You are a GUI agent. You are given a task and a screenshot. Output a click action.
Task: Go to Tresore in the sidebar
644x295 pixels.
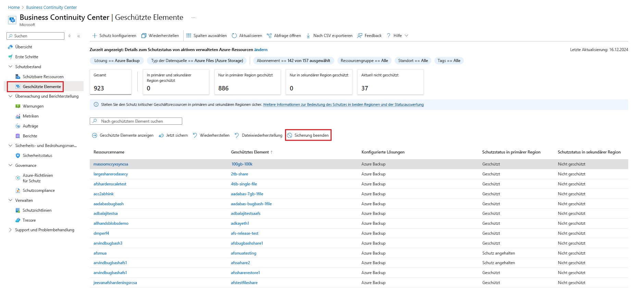[29, 220]
